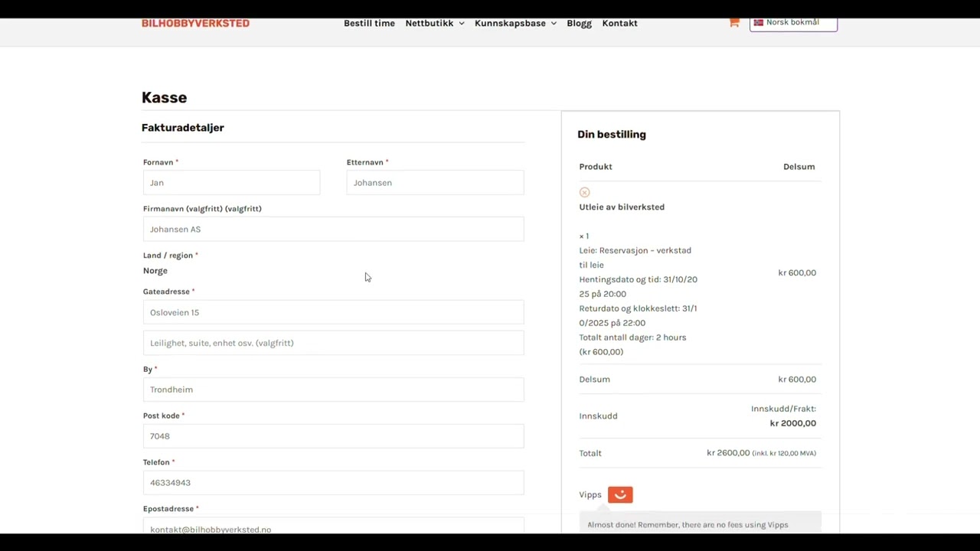The height and width of the screenshot is (551, 980).
Task: Click the Totalt amount kr 2600,00
Action: click(728, 453)
